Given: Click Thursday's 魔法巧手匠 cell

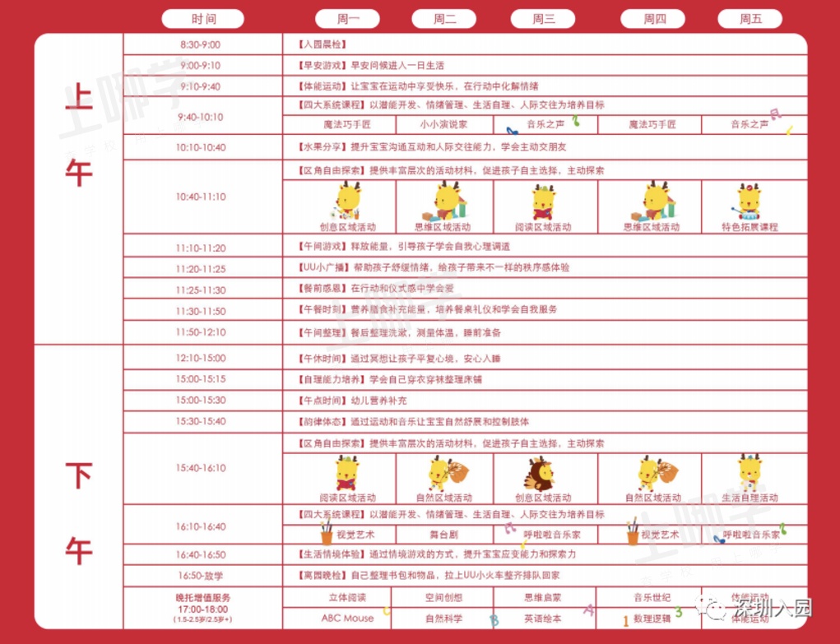Looking at the screenshot, I should click(652, 124).
